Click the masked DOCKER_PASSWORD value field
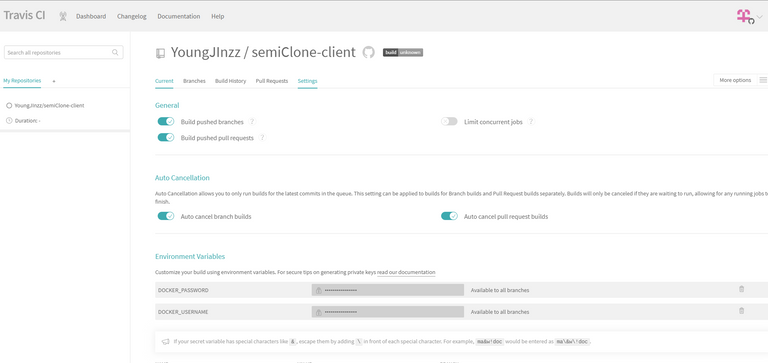 (387, 290)
